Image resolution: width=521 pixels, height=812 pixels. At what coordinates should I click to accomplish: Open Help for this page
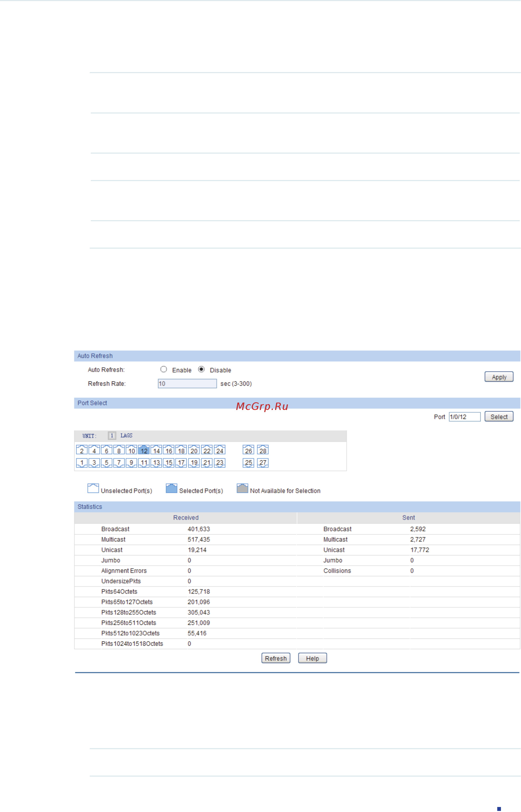click(312, 658)
